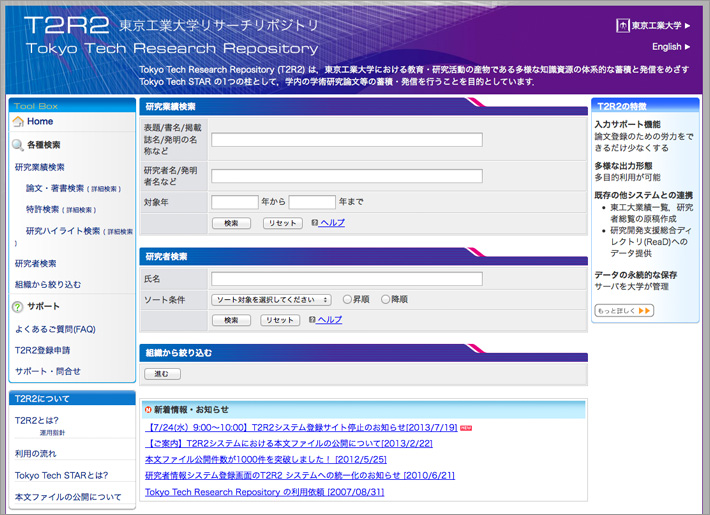Click リセット button in 研究業績検索
Image resolution: width=710 pixels, height=515 pixels.
[x=283, y=223]
